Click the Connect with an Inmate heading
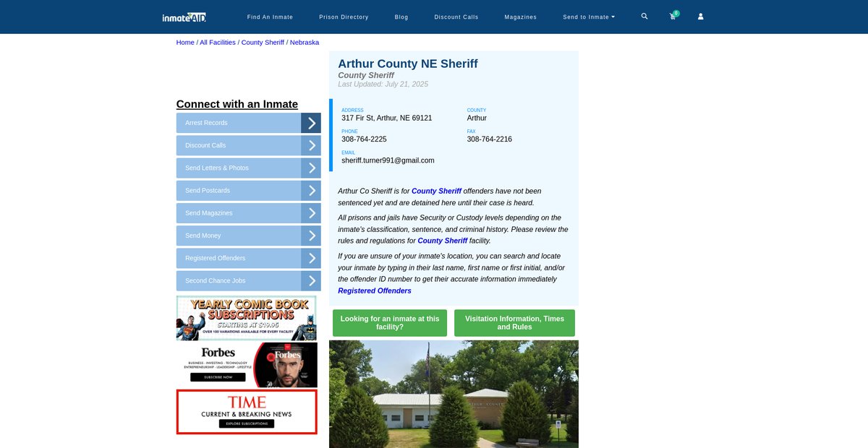This screenshot has width=868, height=448. 237,104
